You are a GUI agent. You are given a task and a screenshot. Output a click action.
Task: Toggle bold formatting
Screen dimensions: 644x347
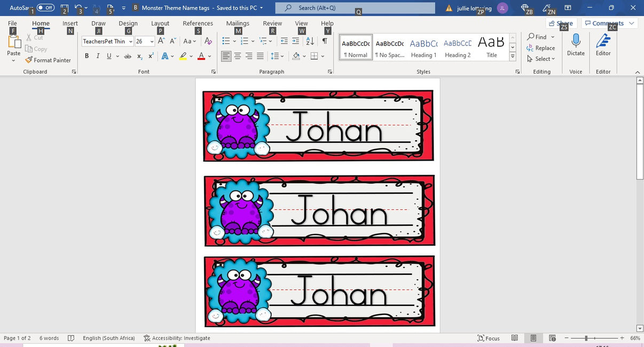tap(87, 56)
